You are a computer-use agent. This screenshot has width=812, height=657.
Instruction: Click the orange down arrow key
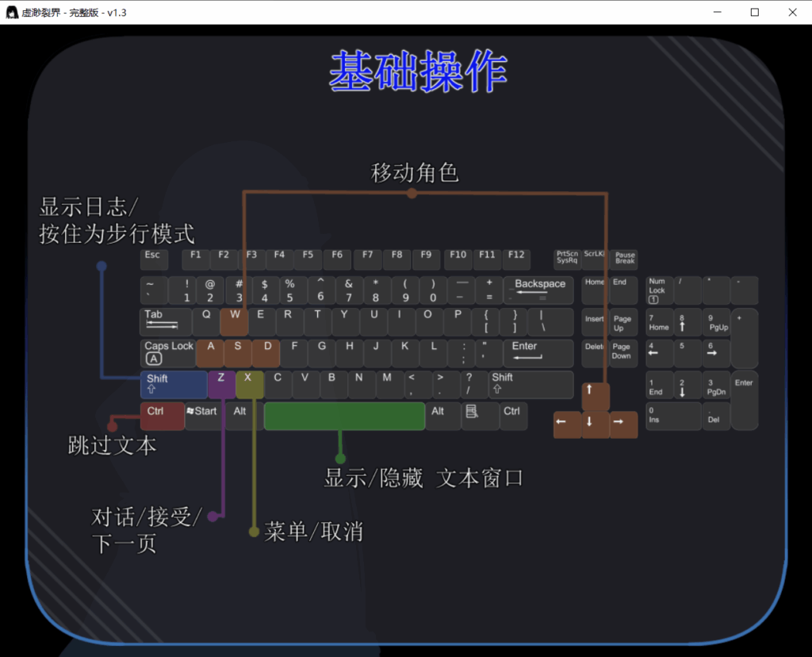[596, 425]
